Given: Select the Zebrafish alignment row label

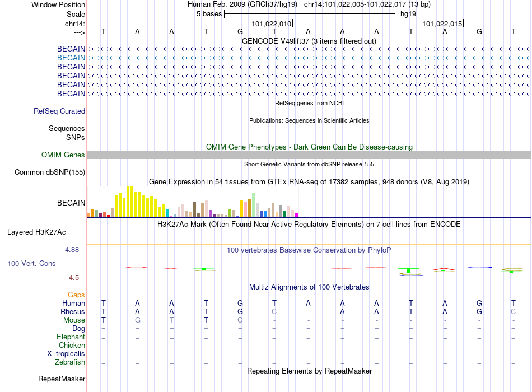Looking at the screenshot, I should [70, 362].
